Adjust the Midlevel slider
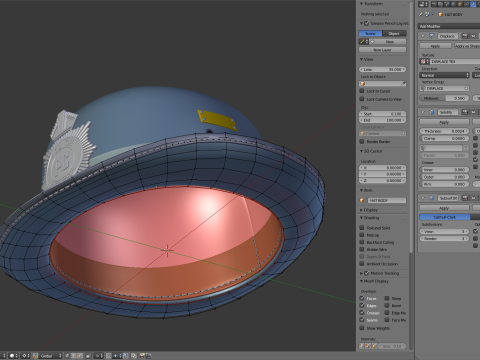The height and width of the screenshot is (360, 480). click(444, 98)
